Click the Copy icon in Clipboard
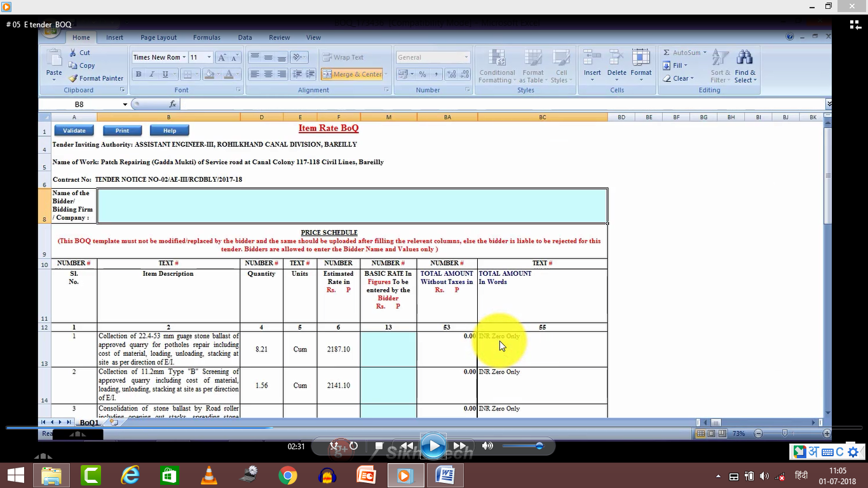This screenshot has width=868, height=488. tap(72, 65)
